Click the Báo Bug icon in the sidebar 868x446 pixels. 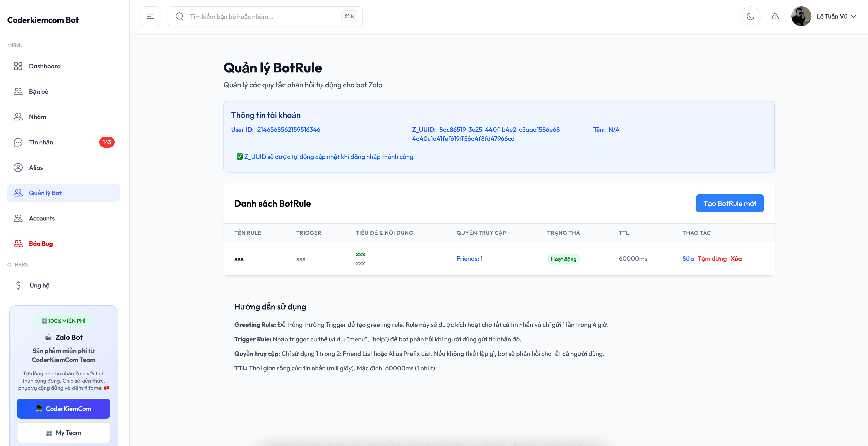click(18, 244)
